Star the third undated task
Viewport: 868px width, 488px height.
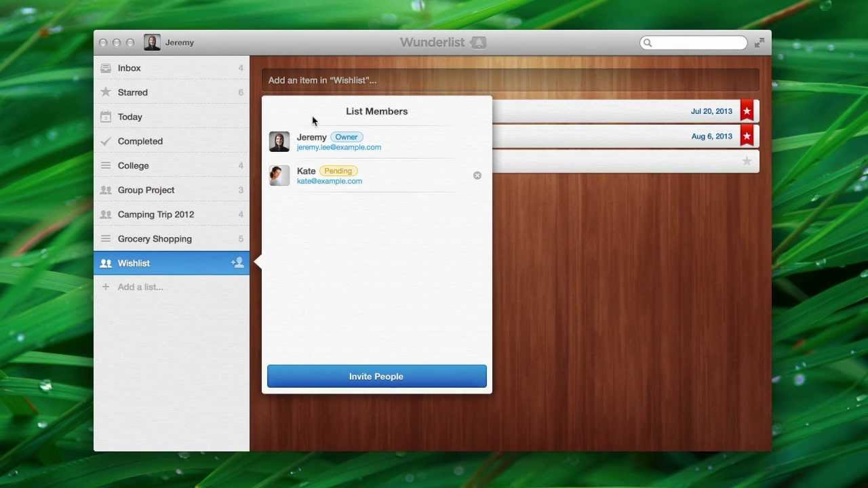(747, 161)
